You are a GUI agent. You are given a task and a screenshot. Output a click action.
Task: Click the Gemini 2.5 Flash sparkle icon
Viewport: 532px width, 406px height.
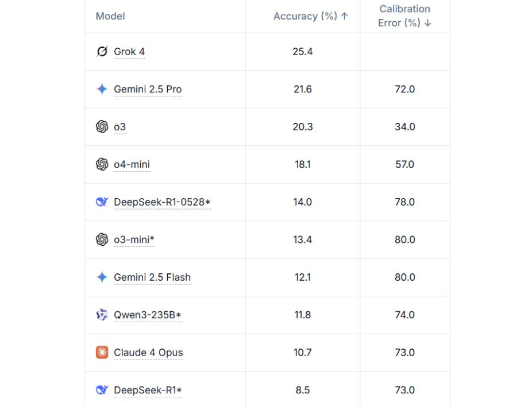click(102, 277)
